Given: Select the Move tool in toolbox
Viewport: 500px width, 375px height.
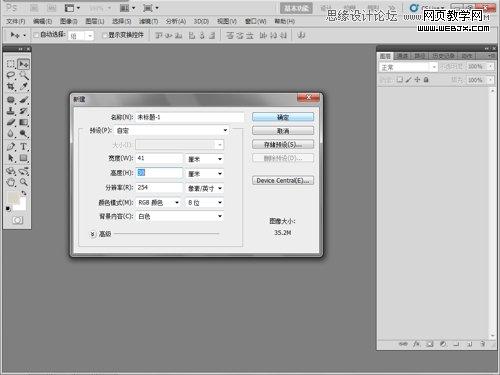Looking at the screenshot, I should point(23,64).
